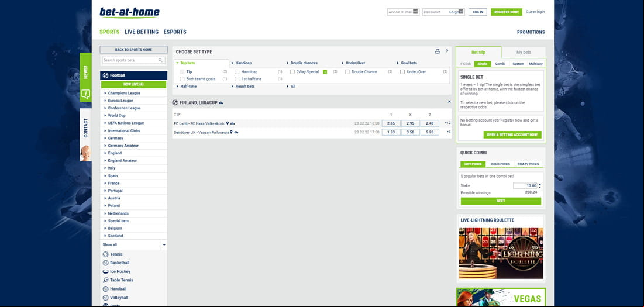Screen dimensions: 644x307
Task: Click the Register Now button
Action: (507, 12)
